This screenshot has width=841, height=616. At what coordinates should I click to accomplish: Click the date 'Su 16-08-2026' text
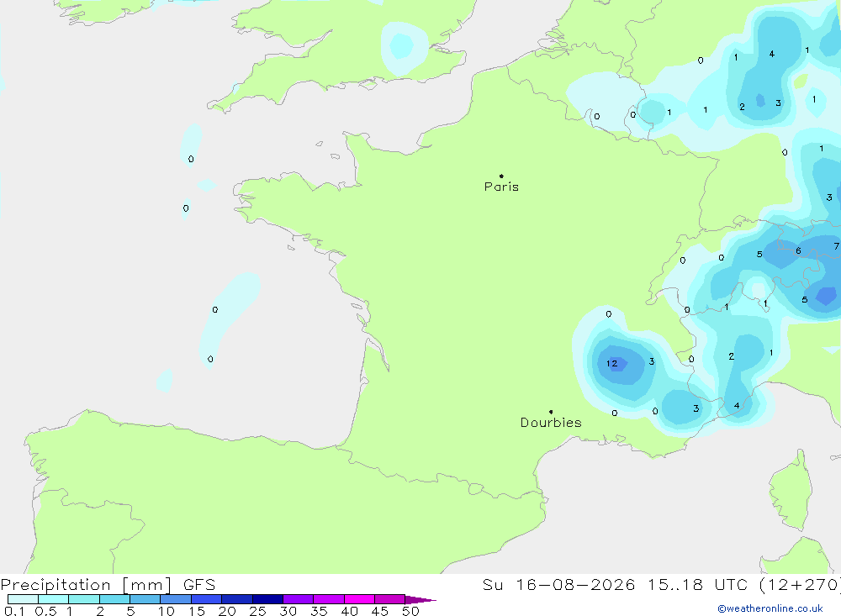558,584
